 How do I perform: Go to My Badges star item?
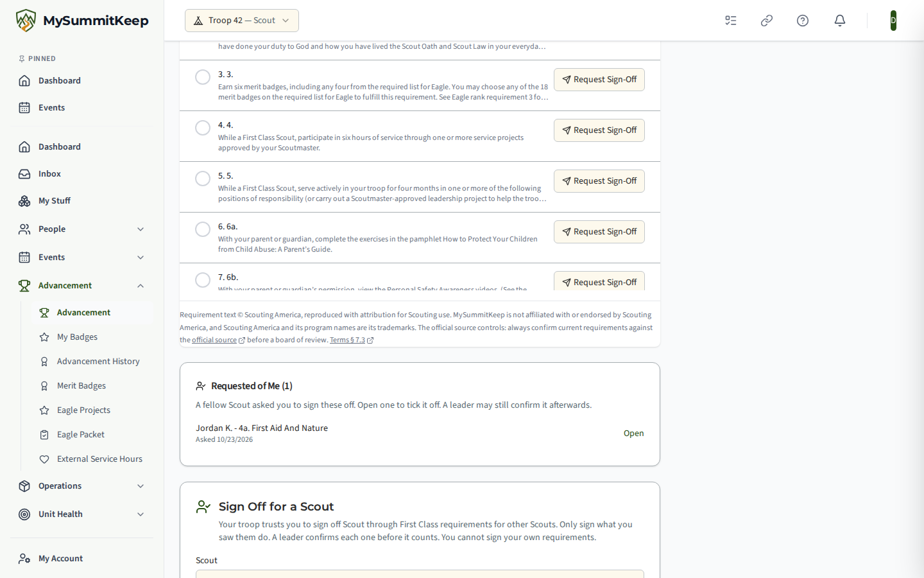point(92,337)
